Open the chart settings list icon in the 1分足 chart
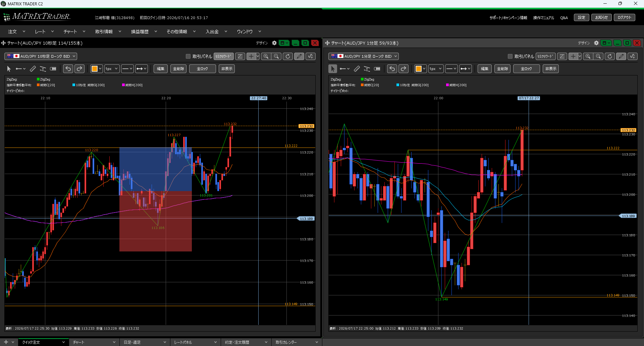This screenshot has height=346, width=644. pos(562,56)
